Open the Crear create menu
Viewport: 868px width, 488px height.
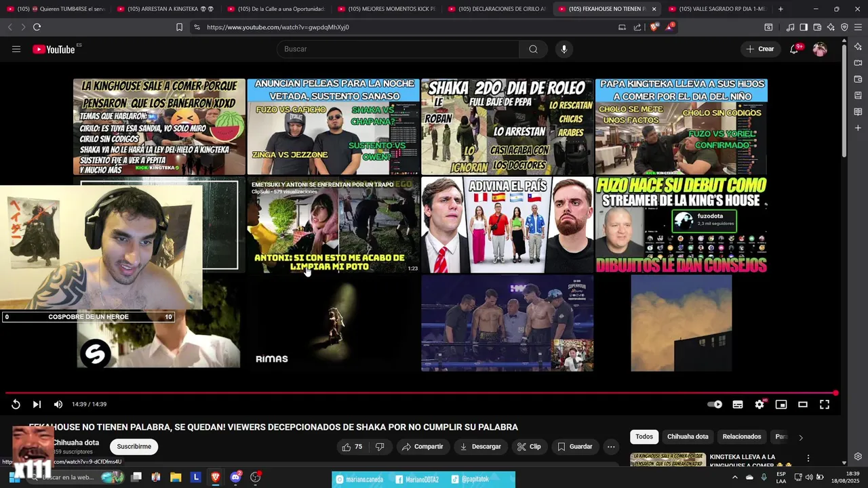pos(760,49)
